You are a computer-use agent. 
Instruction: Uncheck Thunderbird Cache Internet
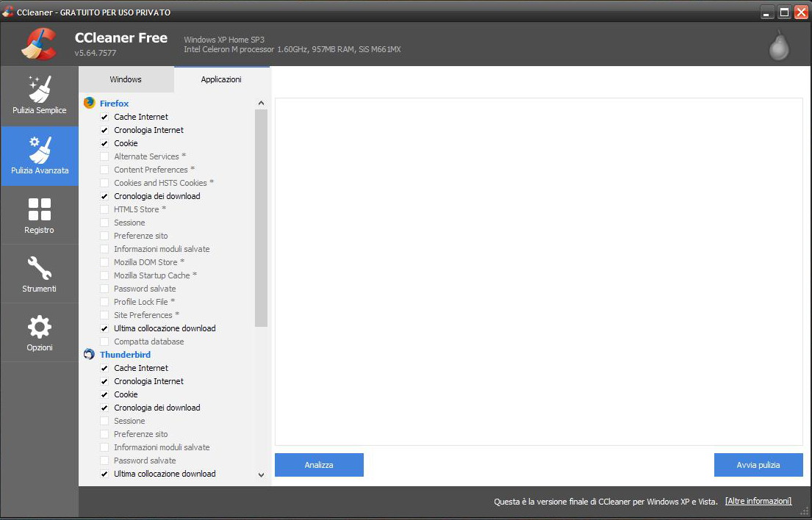tap(104, 368)
